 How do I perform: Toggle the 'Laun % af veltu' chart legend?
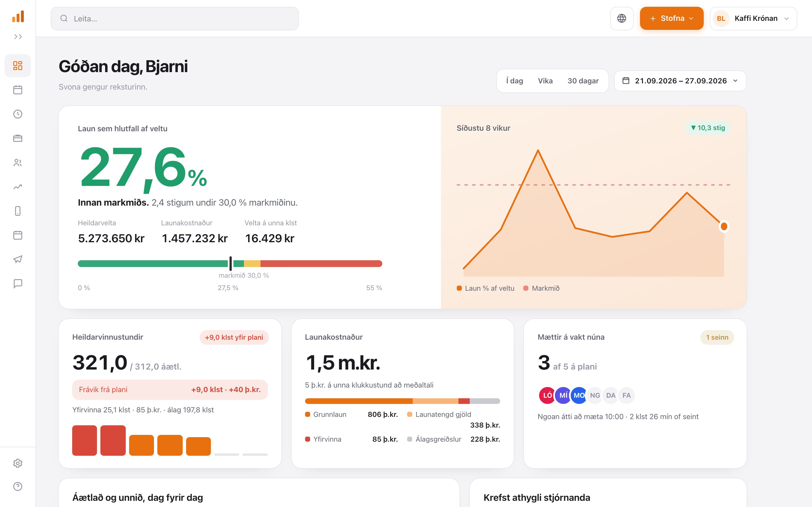tap(486, 288)
